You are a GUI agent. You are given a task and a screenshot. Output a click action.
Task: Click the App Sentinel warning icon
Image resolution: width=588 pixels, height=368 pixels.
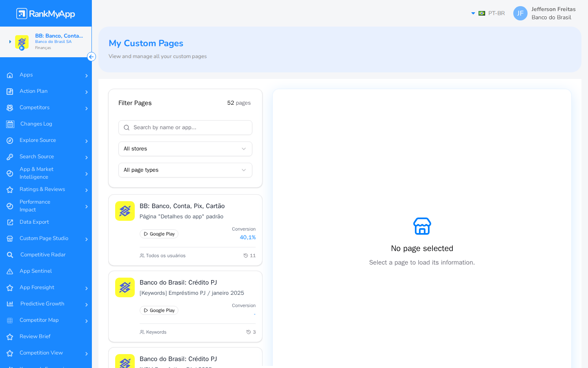pos(10,272)
